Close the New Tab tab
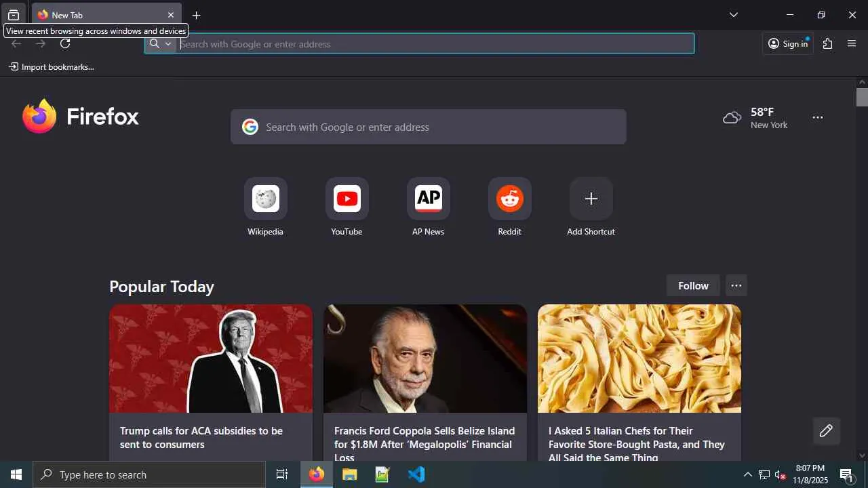868x488 pixels. click(171, 15)
